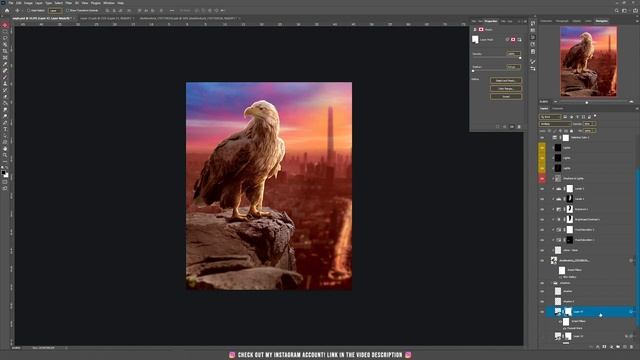This screenshot has height=360, width=640.
Task: Lock all attributes padlock icon
Action: (x=571, y=131)
